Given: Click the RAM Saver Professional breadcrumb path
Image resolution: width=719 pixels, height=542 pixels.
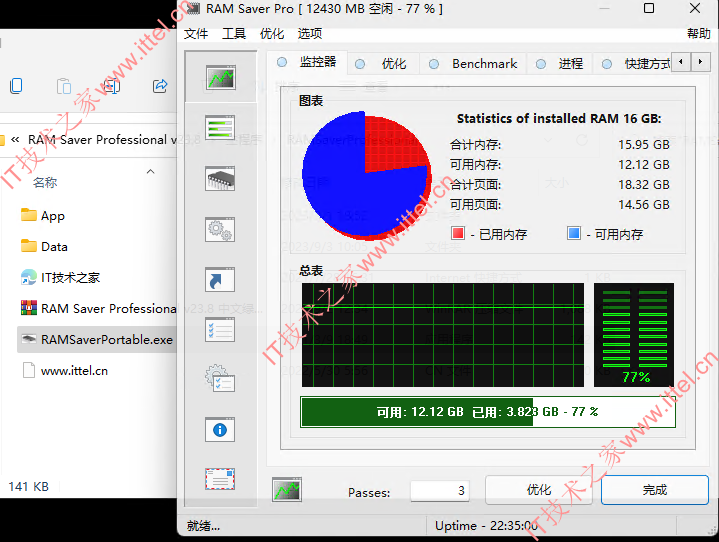Looking at the screenshot, I should pos(102,139).
